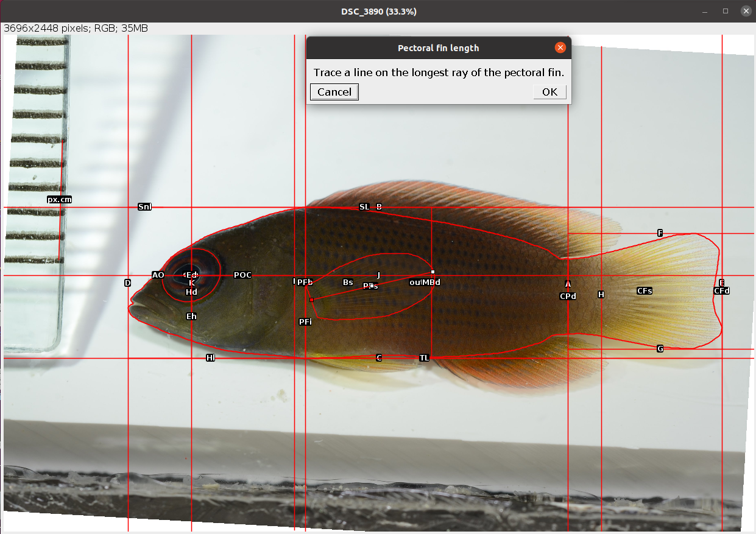Select the PFi pectoral fin insertion label
The height and width of the screenshot is (534, 756).
(x=305, y=322)
